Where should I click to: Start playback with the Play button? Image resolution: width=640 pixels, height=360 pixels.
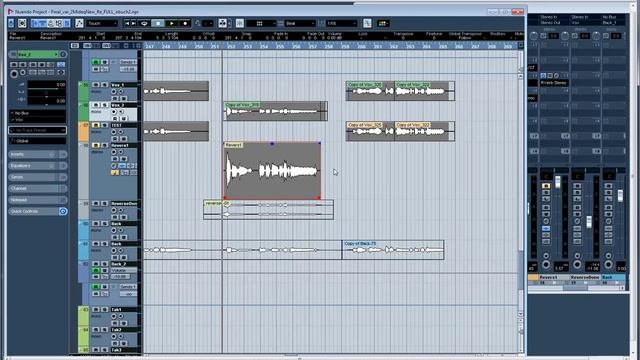[172, 24]
